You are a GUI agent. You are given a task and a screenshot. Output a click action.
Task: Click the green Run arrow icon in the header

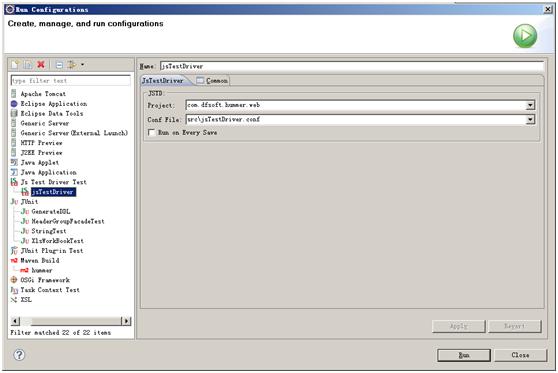(x=525, y=36)
